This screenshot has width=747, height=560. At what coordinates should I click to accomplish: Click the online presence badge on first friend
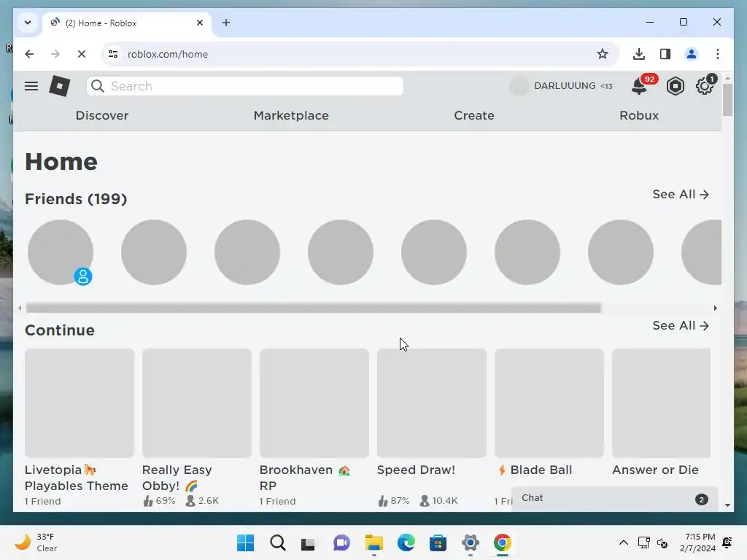coord(83,276)
